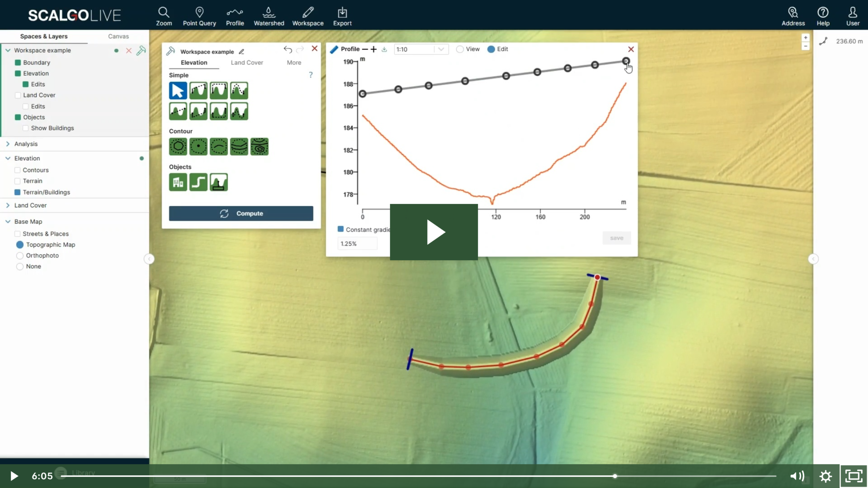Zoom out the profile with minus
This screenshot has width=868, height=488.
pyautogui.click(x=365, y=49)
